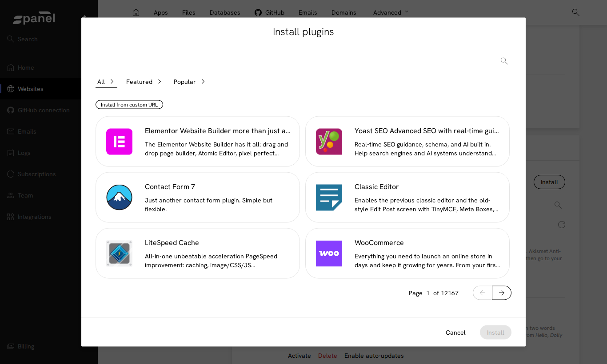
Task: Cancel the Install plugins dialog
Action: [x=455, y=332]
